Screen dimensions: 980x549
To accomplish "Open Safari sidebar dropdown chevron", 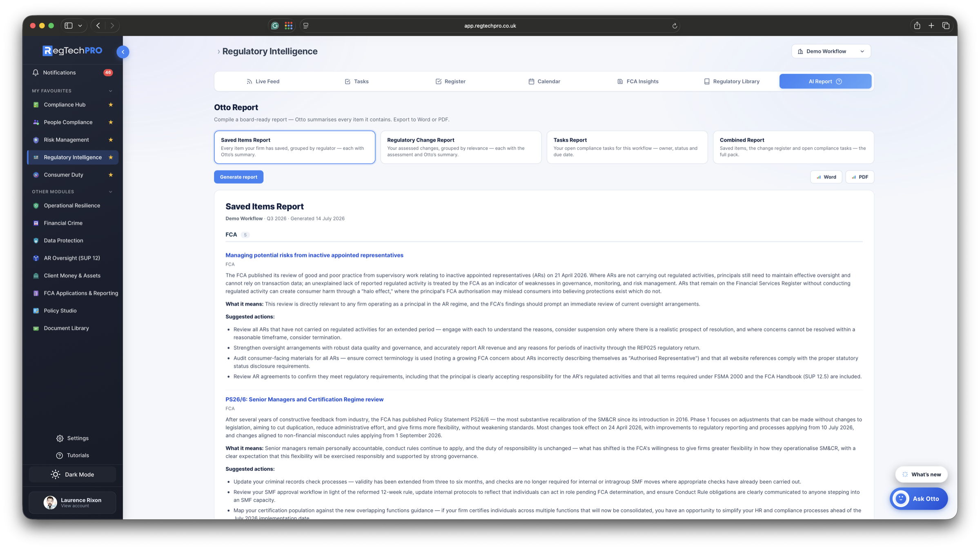I will [80, 25].
